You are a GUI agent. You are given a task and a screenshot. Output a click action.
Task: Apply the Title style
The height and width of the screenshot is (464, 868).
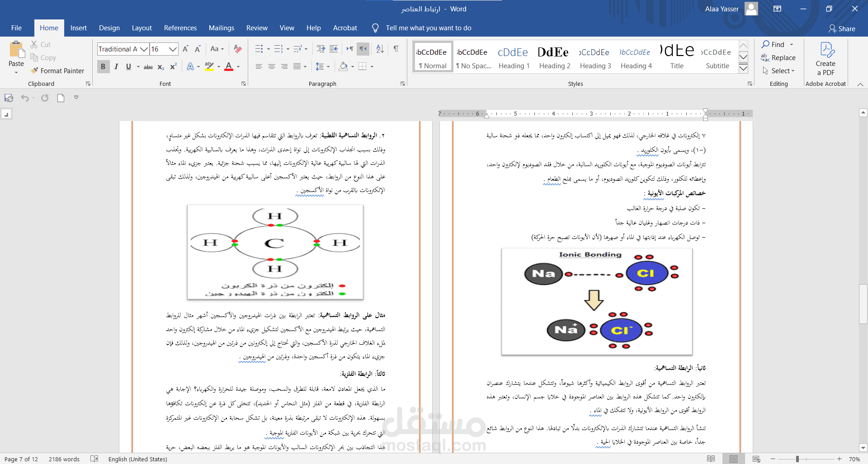pyautogui.click(x=677, y=57)
